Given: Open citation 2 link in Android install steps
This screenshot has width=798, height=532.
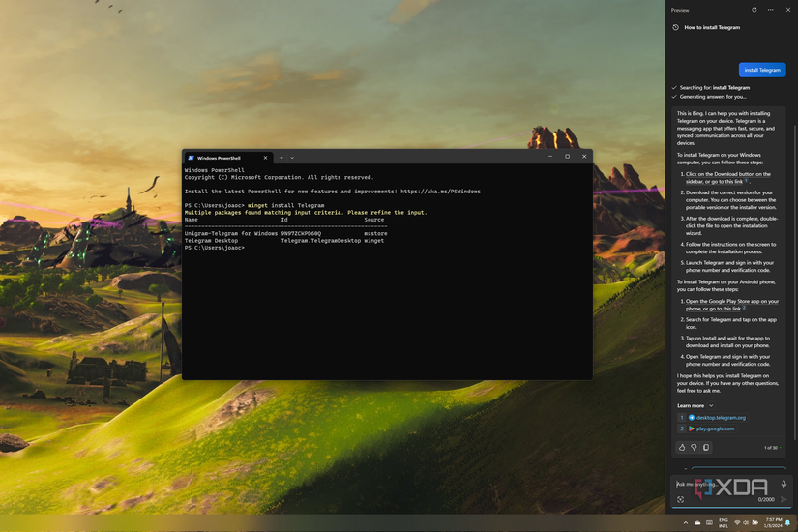Looking at the screenshot, I should (x=744, y=308).
